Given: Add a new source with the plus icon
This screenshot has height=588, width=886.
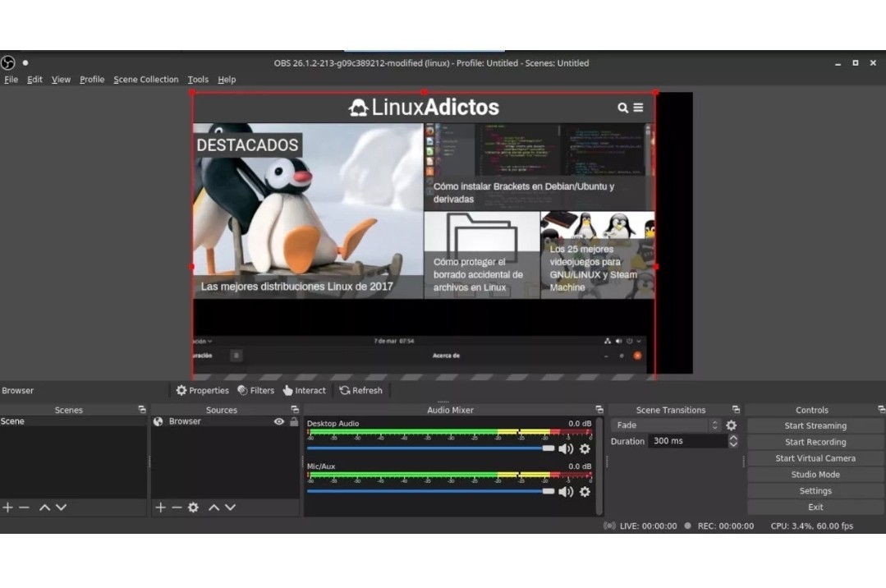Looking at the screenshot, I should [160, 508].
